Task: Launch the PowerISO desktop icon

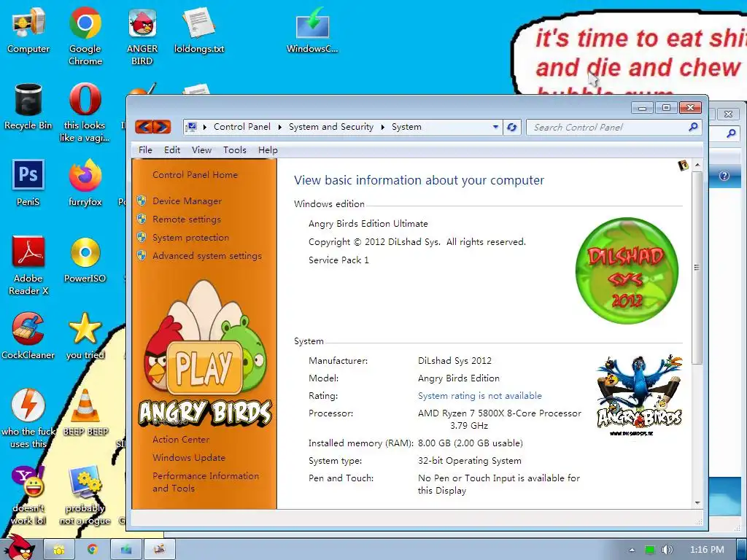Action: pyautogui.click(x=85, y=260)
